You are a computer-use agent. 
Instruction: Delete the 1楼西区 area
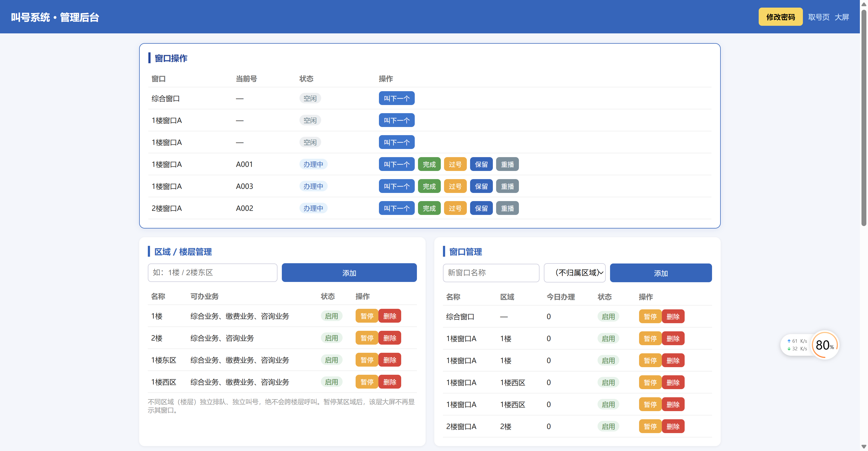(390, 382)
